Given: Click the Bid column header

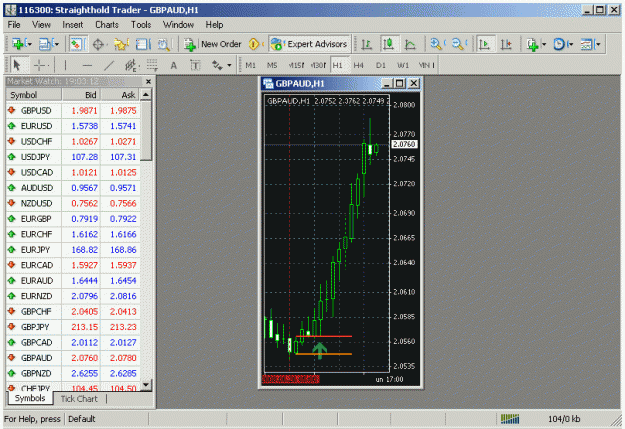Looking at the screenshot, I should tap(81, 95).
